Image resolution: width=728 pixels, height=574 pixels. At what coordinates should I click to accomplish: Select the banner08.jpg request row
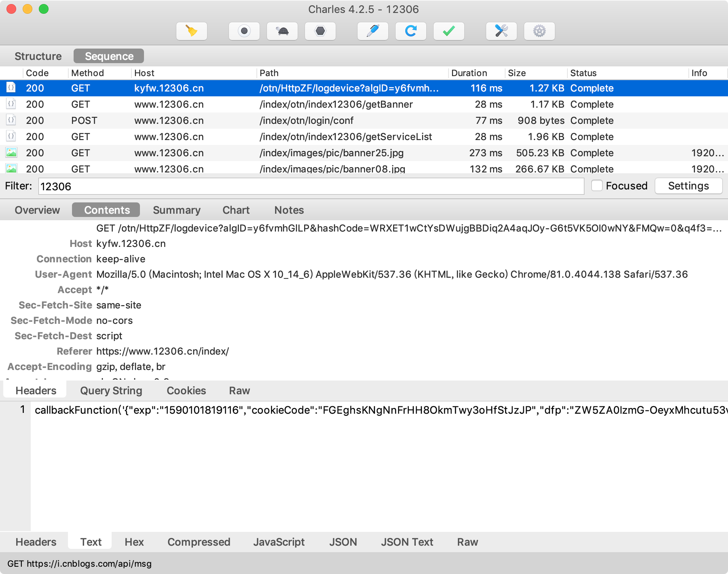(364, 168)
